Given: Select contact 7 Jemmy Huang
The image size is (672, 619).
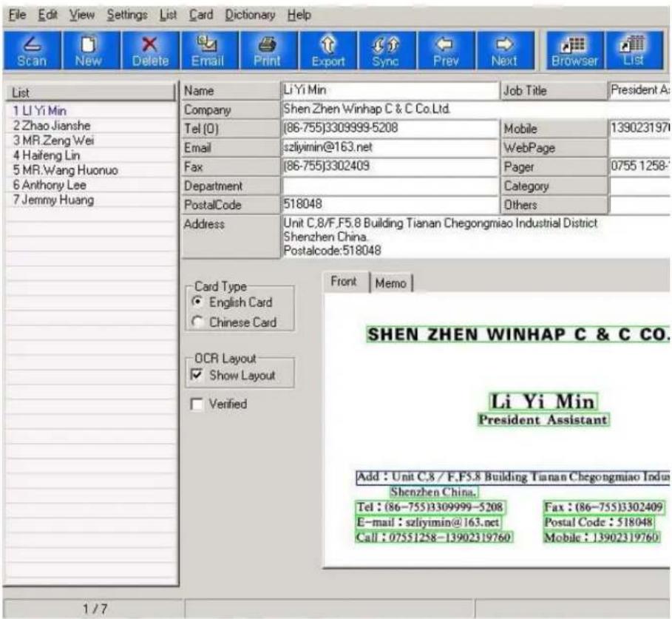Looking at the screenshot, I should [x=91, y=200].
